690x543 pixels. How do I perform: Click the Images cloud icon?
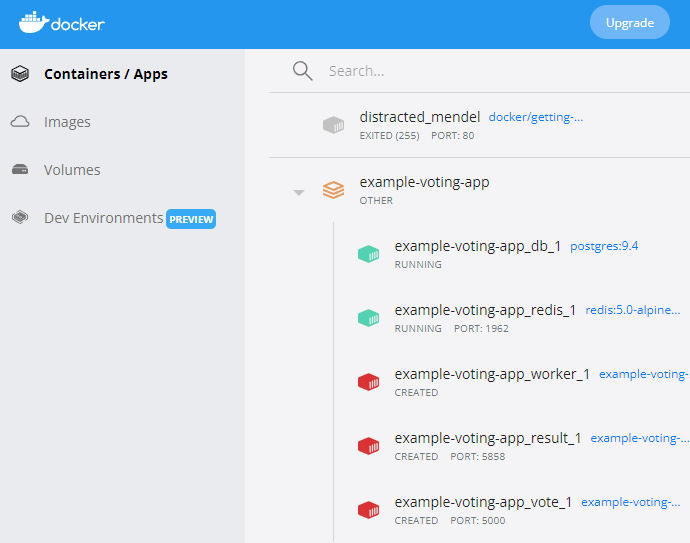coord(20,121)
